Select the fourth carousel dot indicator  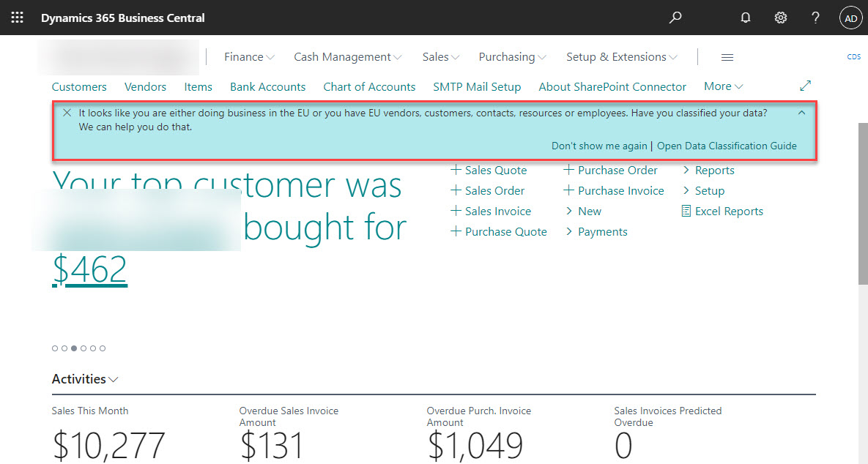click(83, 348)
